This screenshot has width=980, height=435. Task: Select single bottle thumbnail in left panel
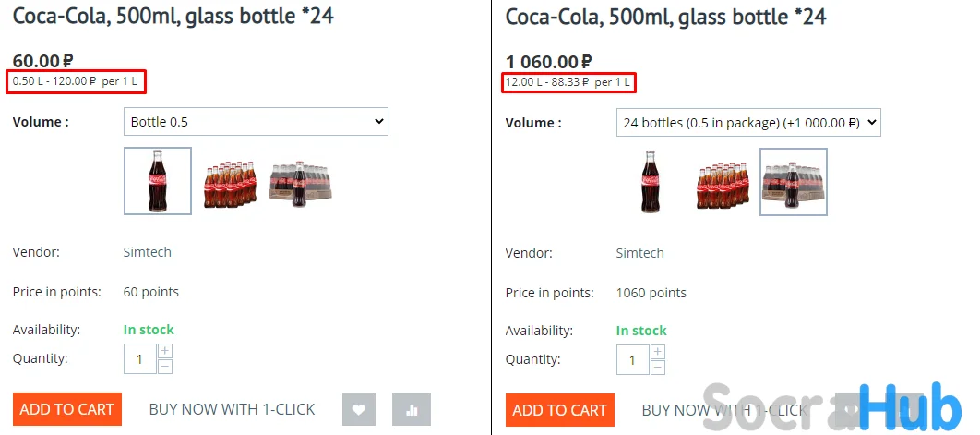[x=158, y=181]
